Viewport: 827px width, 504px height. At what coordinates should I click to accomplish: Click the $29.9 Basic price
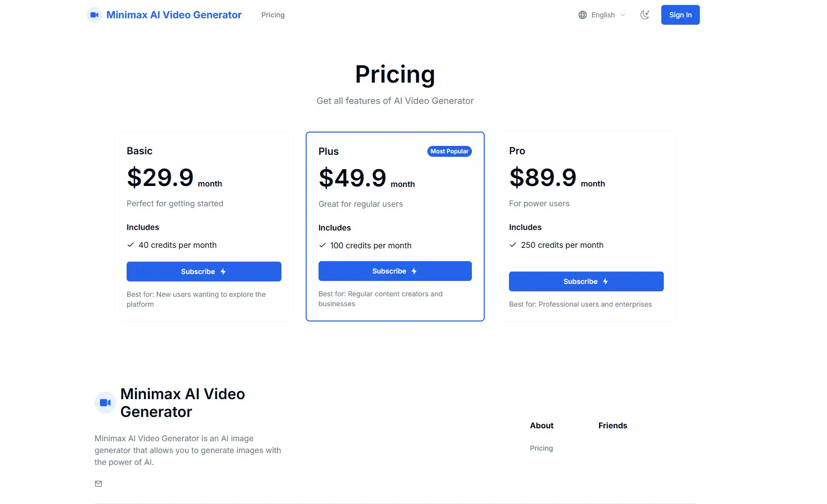(160, 177)
